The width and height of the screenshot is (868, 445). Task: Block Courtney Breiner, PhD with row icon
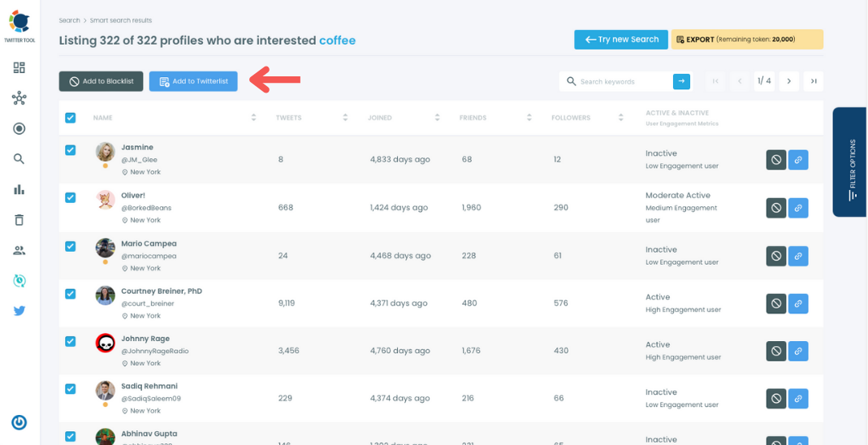tap(776, 304)
